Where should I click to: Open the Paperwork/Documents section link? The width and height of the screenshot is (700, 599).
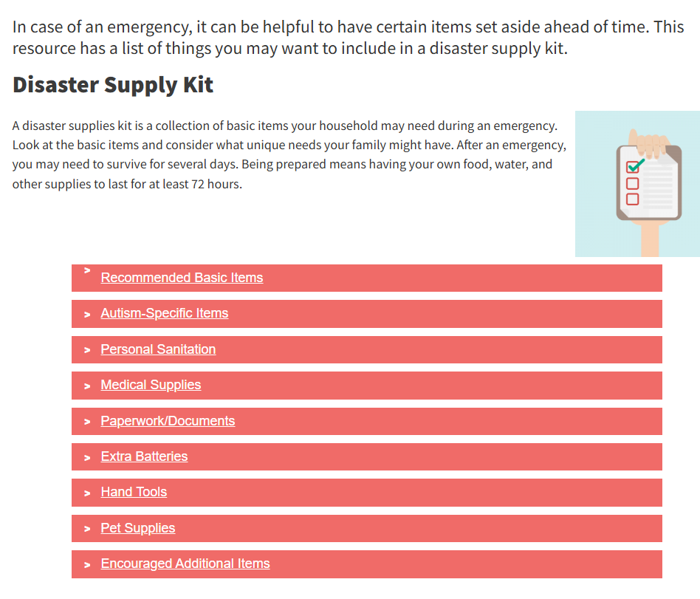[168, 421]
